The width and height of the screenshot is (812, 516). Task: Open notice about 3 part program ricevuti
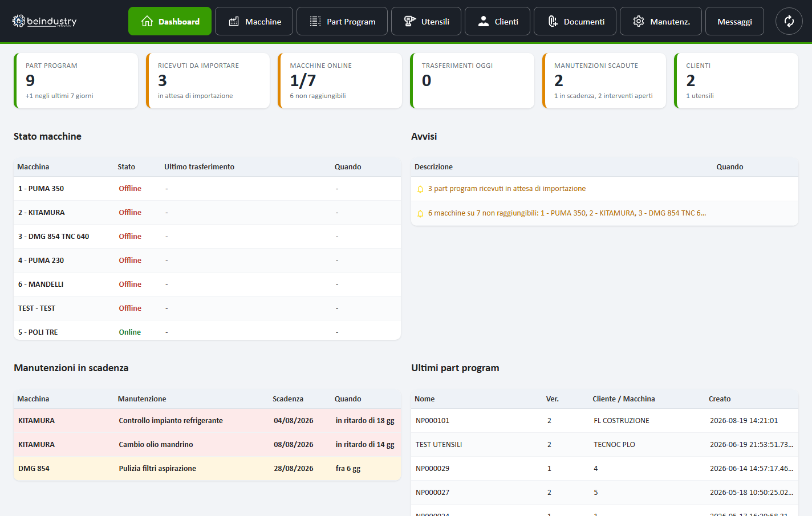pyautogui.click(x=604, y=189)
